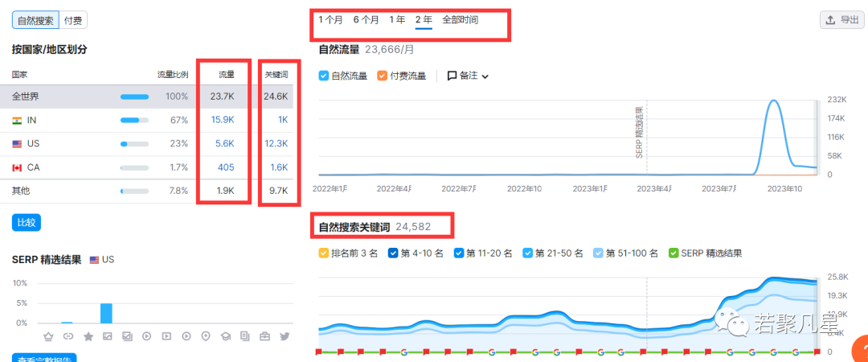Click the Twitter bird icon in SERP features

click(x=284, y=335)
